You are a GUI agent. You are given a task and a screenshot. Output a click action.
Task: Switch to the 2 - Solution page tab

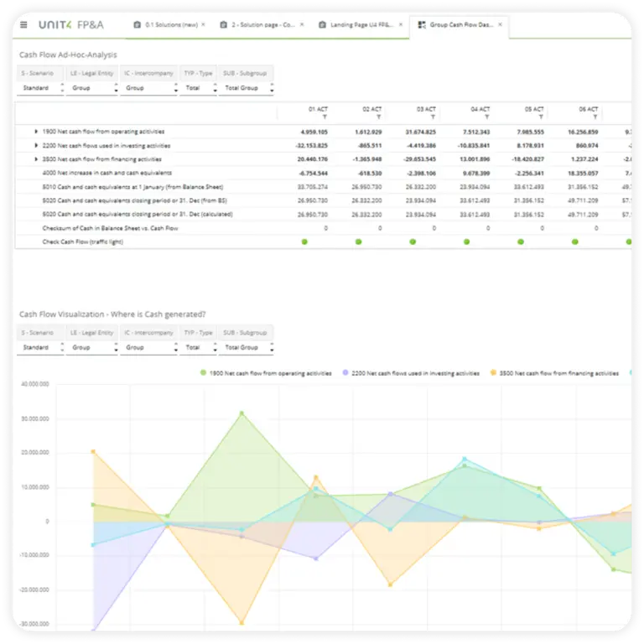[262, 25]
